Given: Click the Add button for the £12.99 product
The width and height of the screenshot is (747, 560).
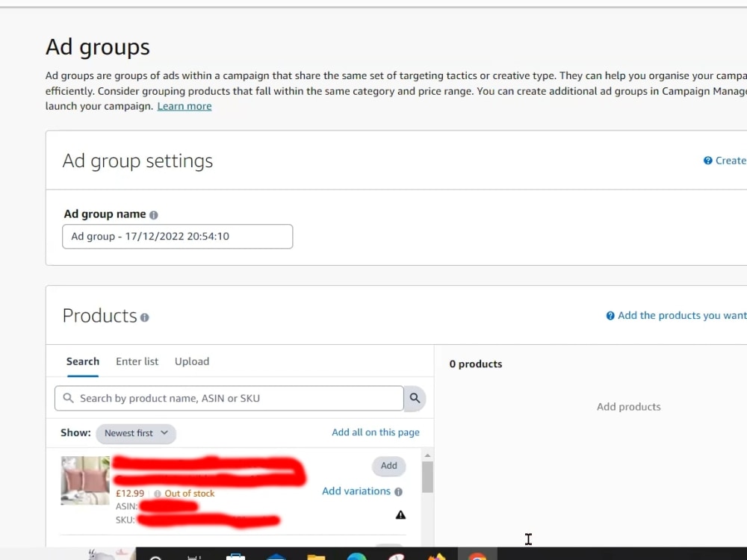Looking at the screenshot, I should (x=388, y=466).
